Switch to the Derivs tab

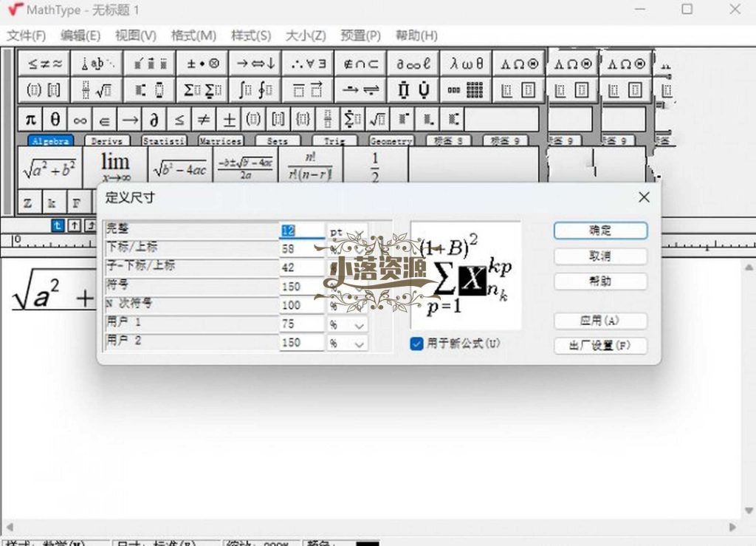coord(107,141)
